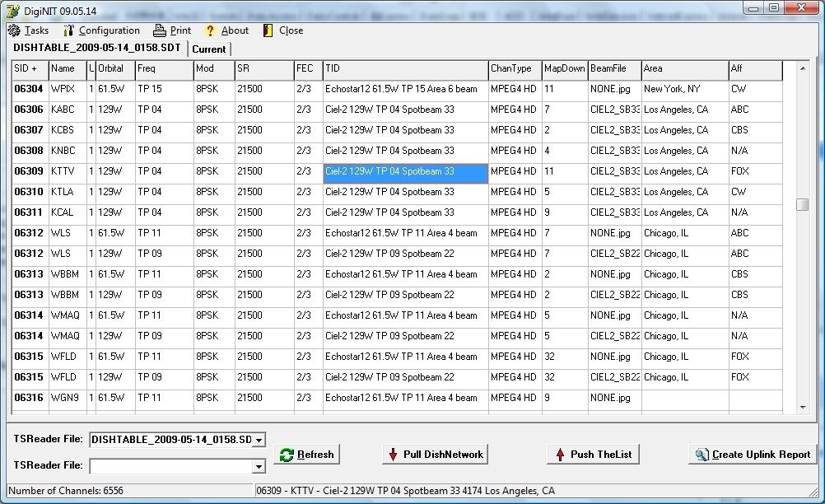Sort by the Aff column header
Viewport: 825px width, 504px height.
[756, 70]
